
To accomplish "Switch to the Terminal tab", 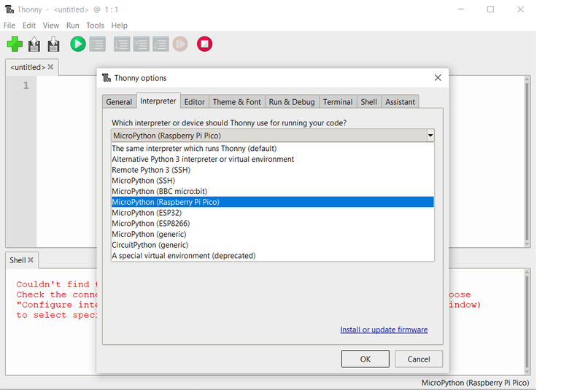I will 338,102.
